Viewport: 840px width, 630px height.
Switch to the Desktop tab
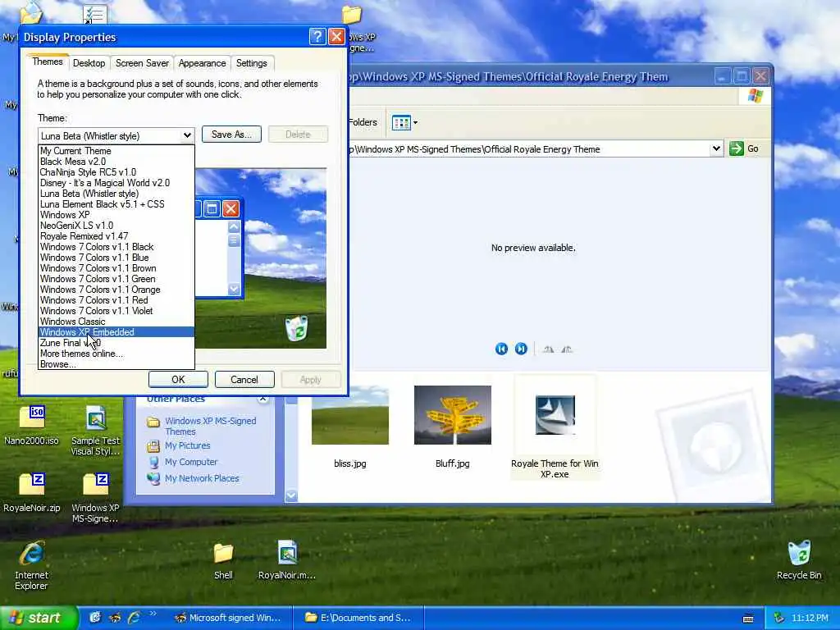coord(89,63)
